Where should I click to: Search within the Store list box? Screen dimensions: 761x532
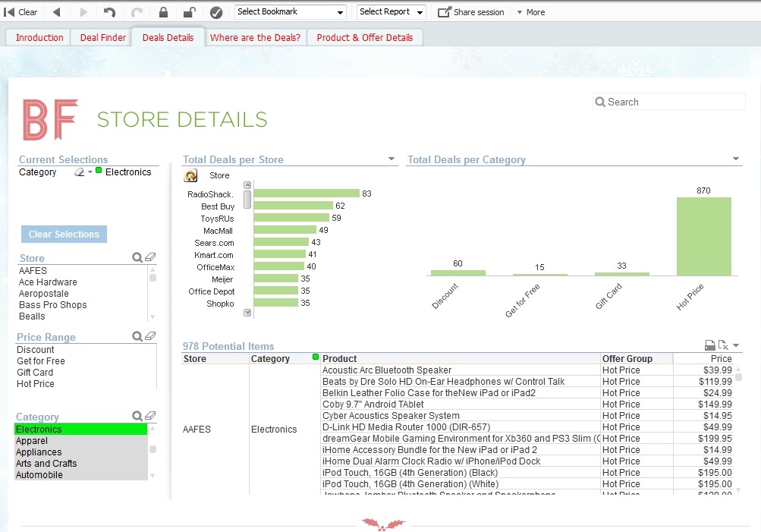coord(137,257)
